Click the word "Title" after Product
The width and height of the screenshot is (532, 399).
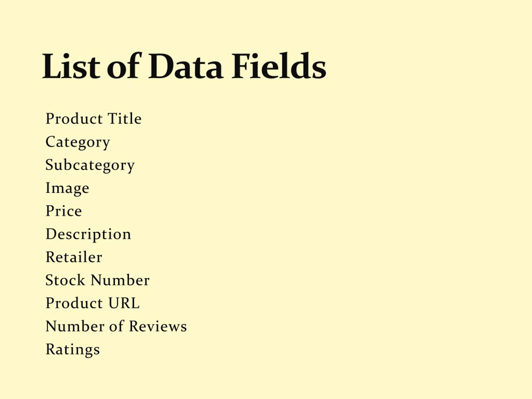[x=124, y=118]
